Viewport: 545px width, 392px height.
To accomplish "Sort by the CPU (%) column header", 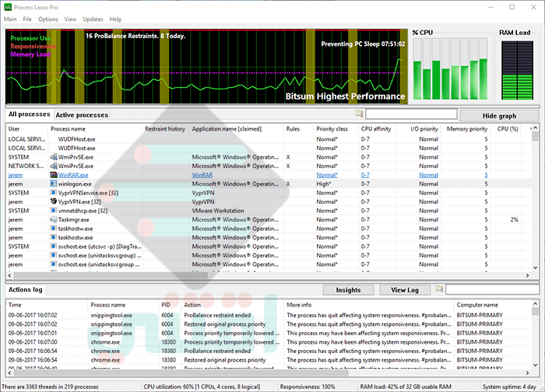I will (x=506, y=129).
